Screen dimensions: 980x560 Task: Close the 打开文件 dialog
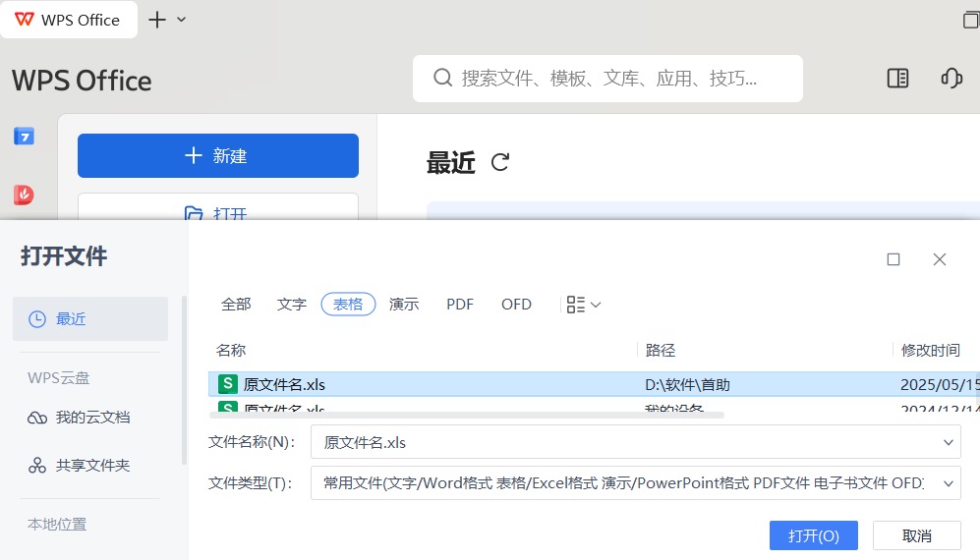[x=940, y=259]
